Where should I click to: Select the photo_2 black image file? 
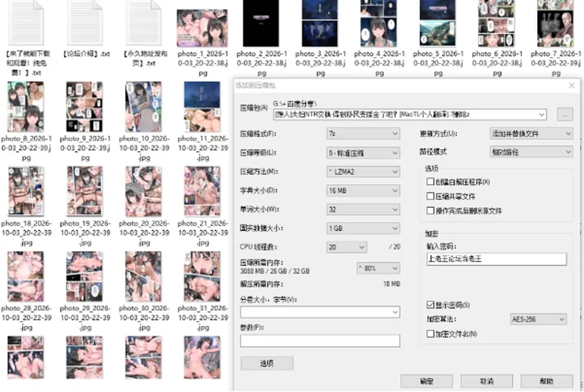(261, 23)
